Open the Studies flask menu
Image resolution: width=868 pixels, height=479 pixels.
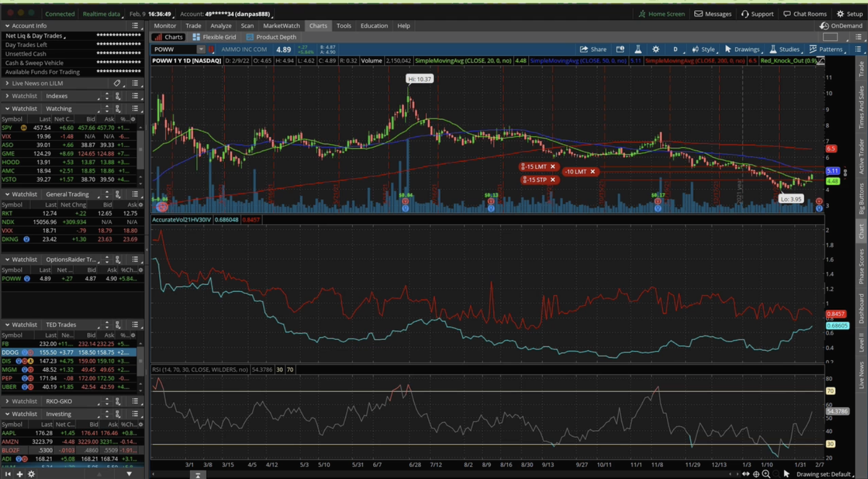click(x=784, y=49)
